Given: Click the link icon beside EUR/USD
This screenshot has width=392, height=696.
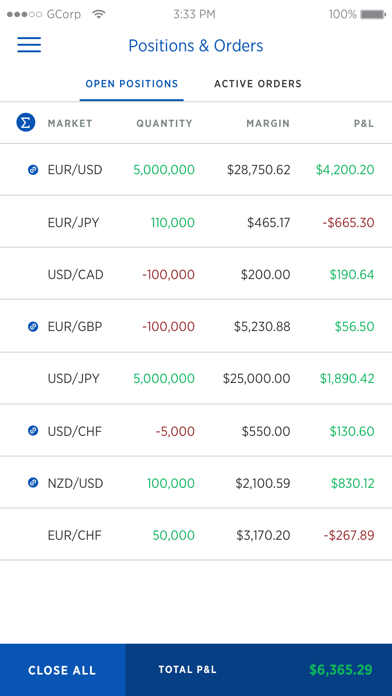Looking at the screenshot, I should 33,170.
